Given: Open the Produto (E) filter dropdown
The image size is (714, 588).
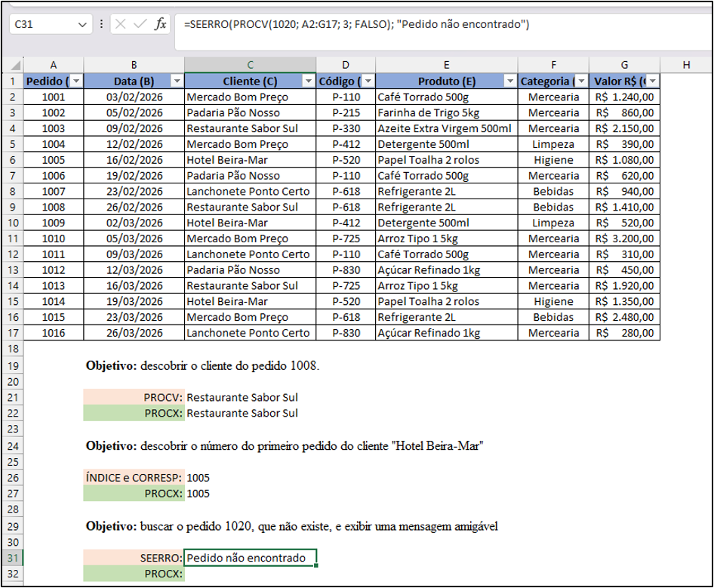Looking at the screenshot, I should pos(510,81).
